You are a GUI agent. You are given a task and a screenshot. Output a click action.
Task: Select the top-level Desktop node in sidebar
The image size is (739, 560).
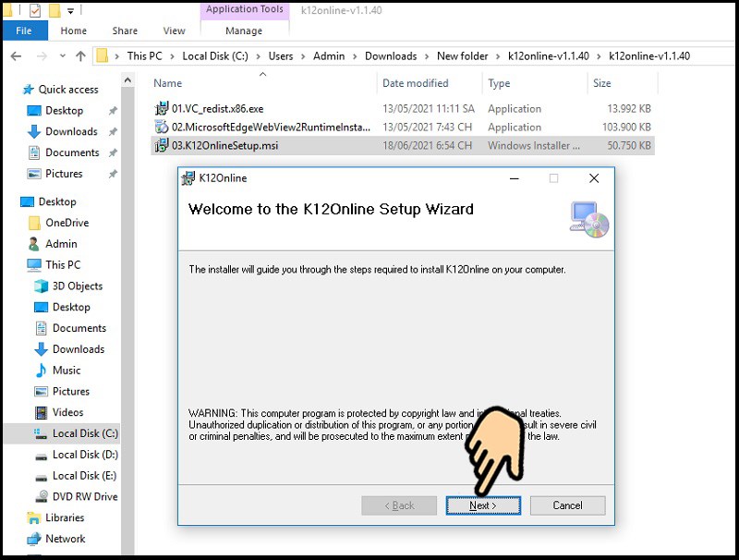click(x=57, y=201)
